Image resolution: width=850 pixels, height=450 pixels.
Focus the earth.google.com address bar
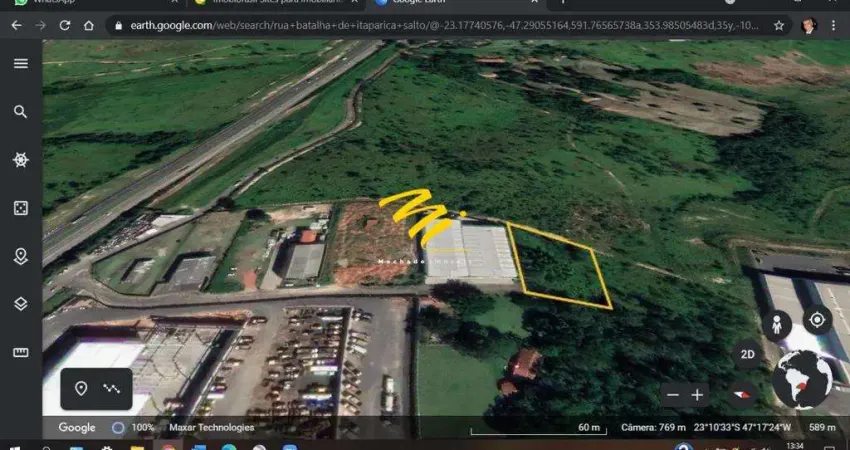coord(445,25)
